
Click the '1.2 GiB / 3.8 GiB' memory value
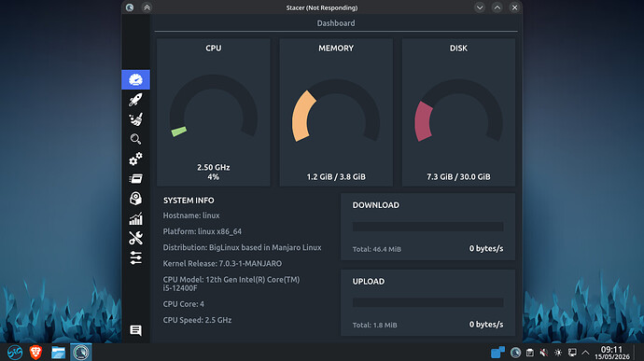pyautogui.click(x=336, y=176)
